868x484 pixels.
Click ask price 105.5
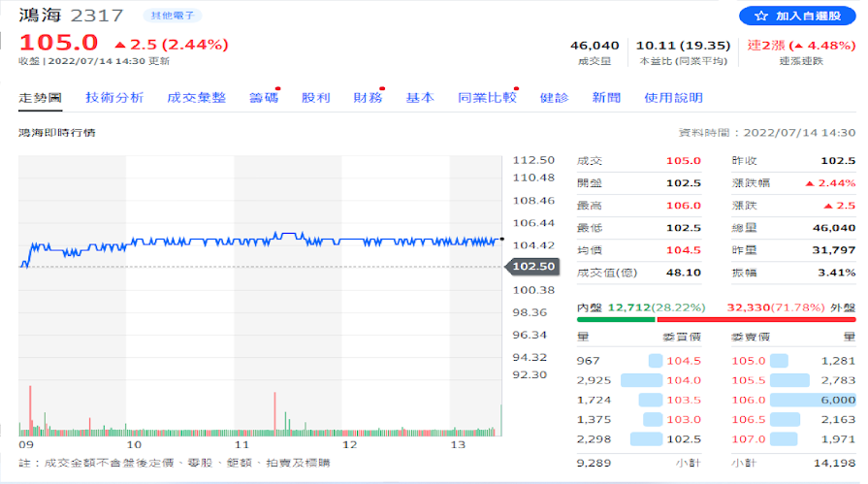[x=749, y=380]
